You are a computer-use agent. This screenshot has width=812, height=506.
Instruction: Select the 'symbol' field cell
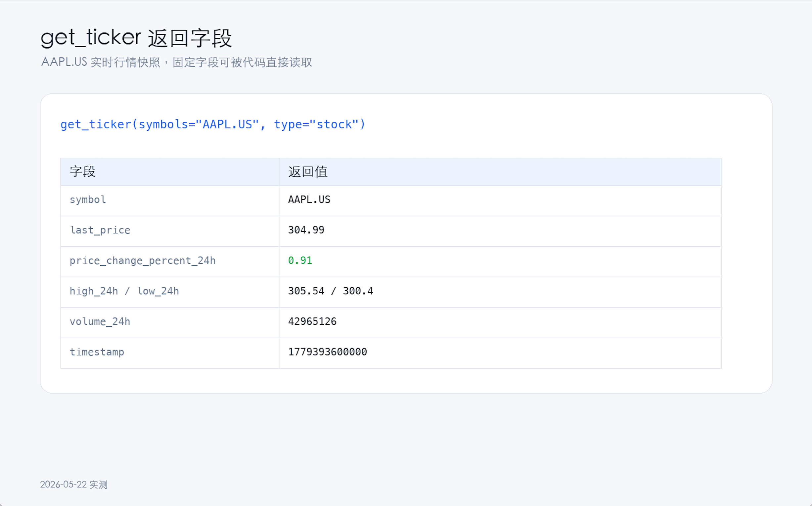point(170,200)
